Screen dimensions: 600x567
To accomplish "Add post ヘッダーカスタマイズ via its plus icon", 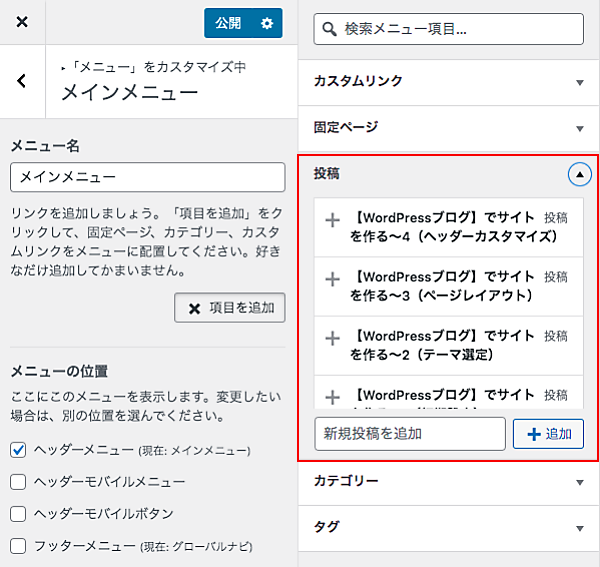I will pos(333,227).
